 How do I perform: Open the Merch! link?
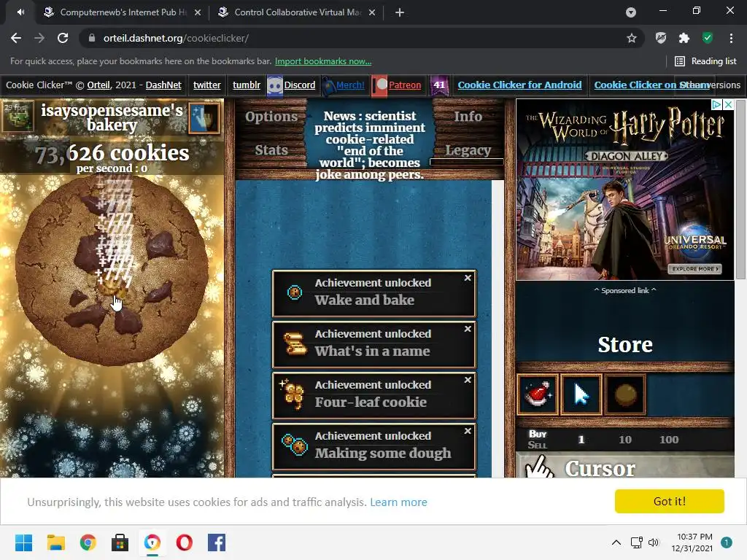350,85
